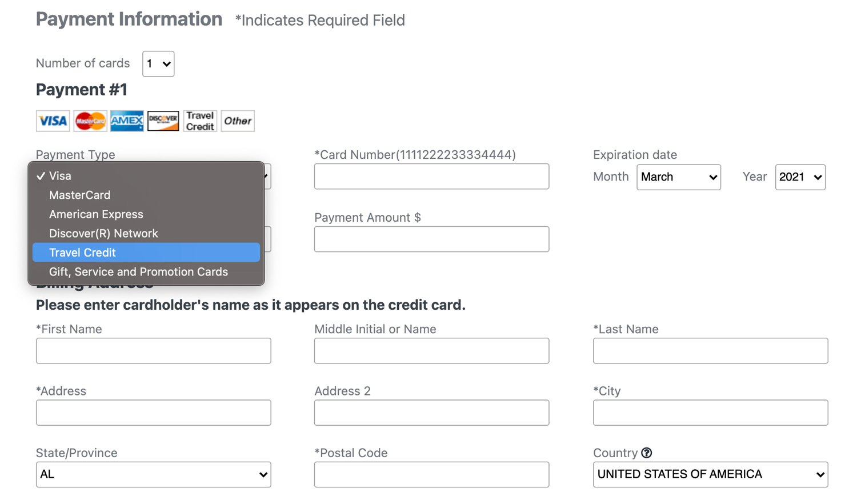The width and height of the screenshot is (857, 504).
Task: Expand the State/Province dropdown
Action: tap(153, 475)
